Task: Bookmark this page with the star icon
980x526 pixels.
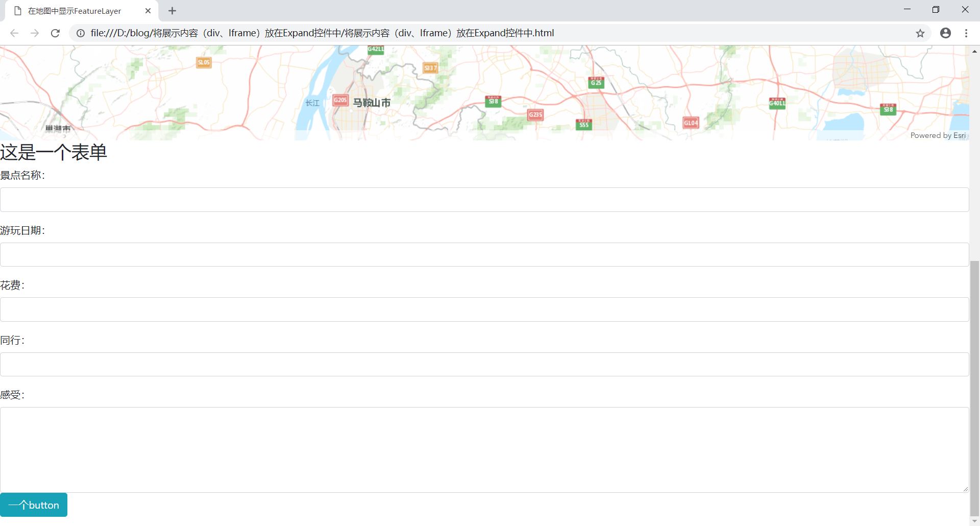Action: [920, 33]
